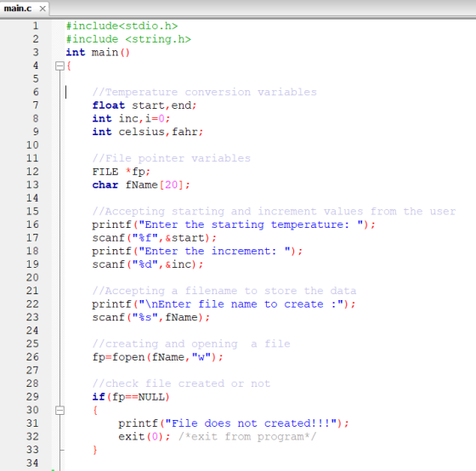Click the '//Accepting starting and increment values' comment
This screenshot has height=471, width=476.
274,212
